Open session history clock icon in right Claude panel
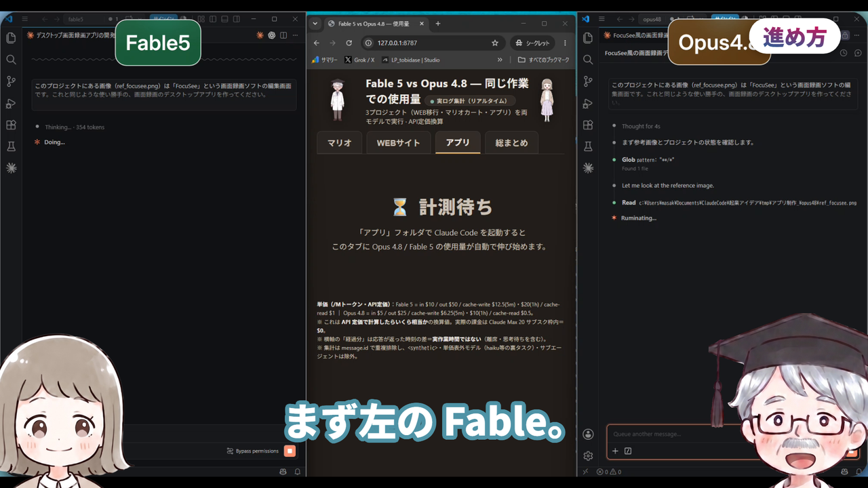The image size is (868, 488). tap(844, 52)
